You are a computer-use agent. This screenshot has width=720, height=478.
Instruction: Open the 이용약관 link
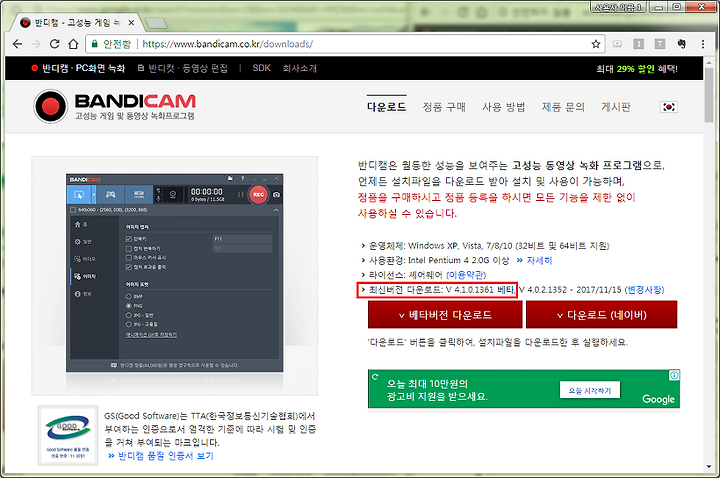pos(466,275)
